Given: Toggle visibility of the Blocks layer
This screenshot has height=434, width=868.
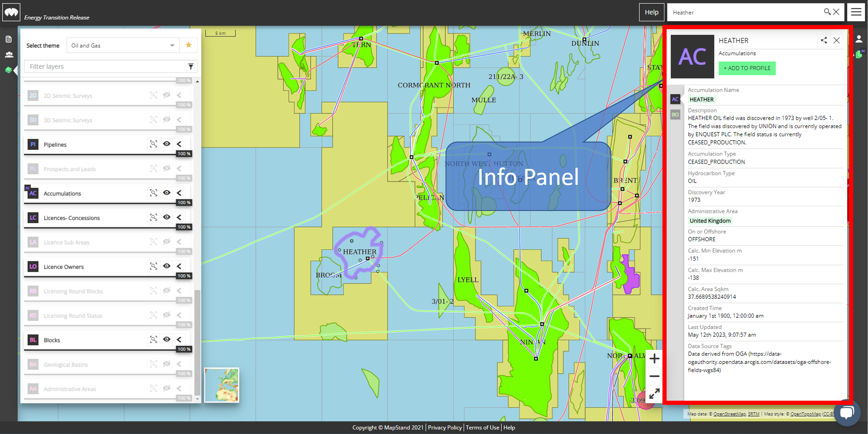Looking at the screenshot, I should [x=167, y=339].
